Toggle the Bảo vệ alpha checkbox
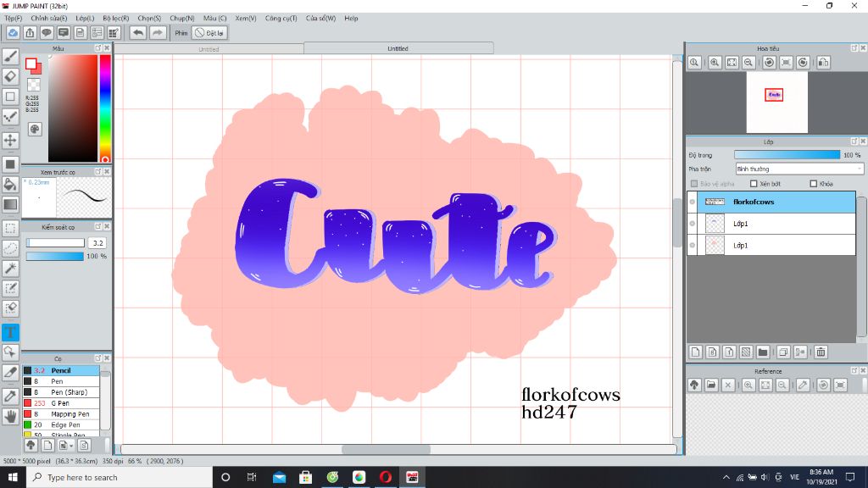The width and height of the screenshot is (868, 488). 694,184
